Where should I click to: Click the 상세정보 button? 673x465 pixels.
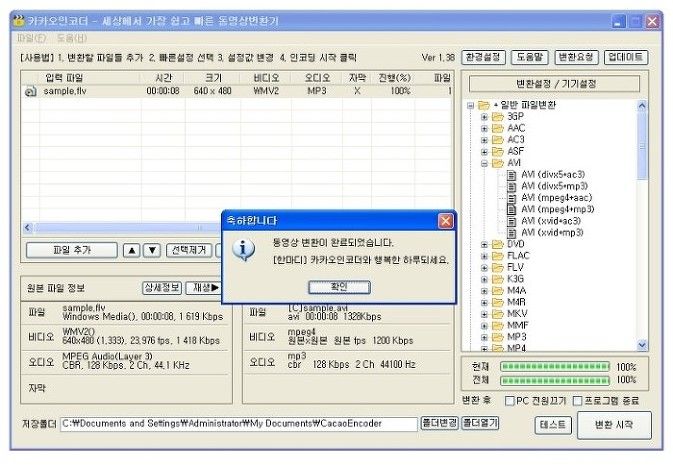162,288
